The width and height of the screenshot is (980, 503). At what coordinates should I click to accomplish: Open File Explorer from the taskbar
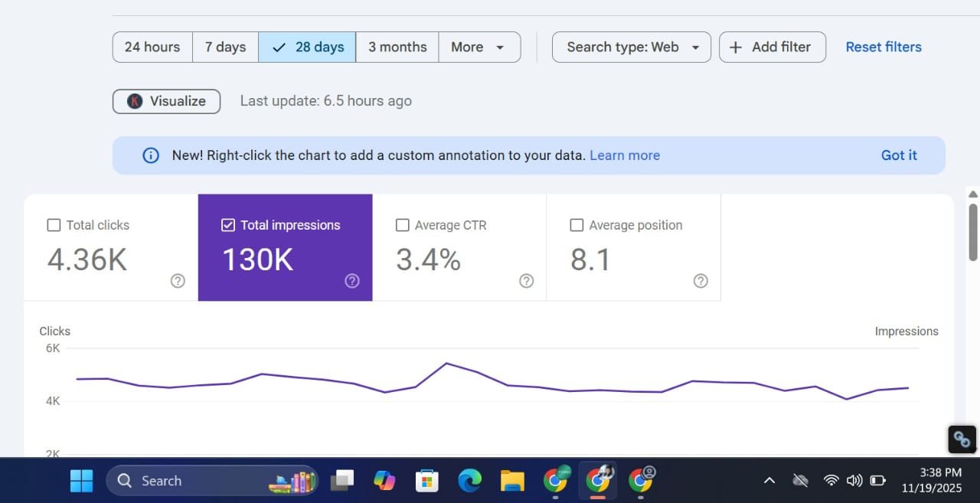click(x=511, y=481)
